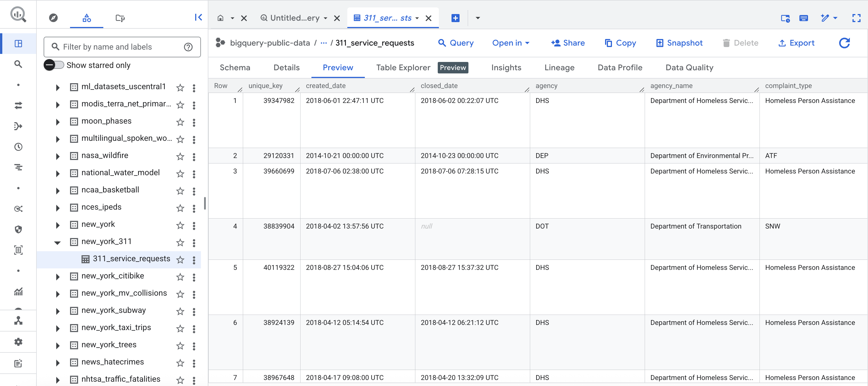Click unique_key cell 39347982

279,101
